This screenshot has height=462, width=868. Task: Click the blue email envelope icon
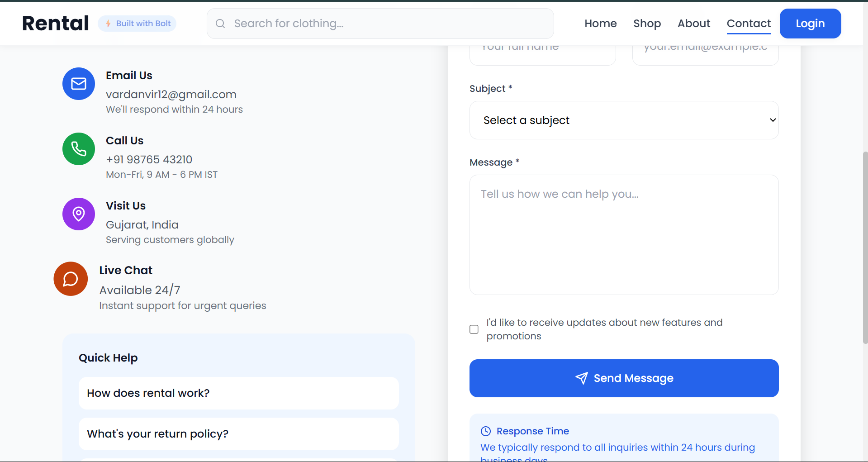pyautogui.click(x=79, y=84)
